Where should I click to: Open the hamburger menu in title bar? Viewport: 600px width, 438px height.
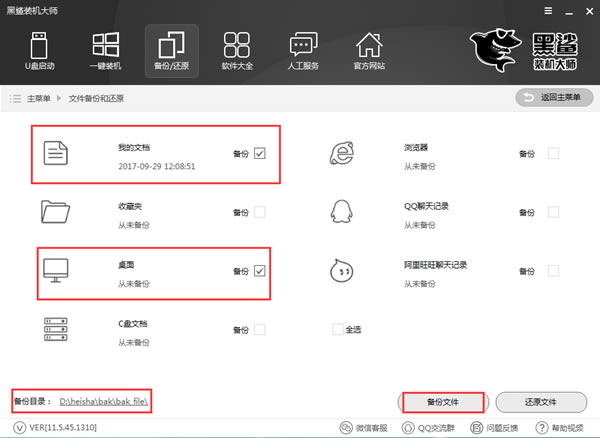pos(548,11)
